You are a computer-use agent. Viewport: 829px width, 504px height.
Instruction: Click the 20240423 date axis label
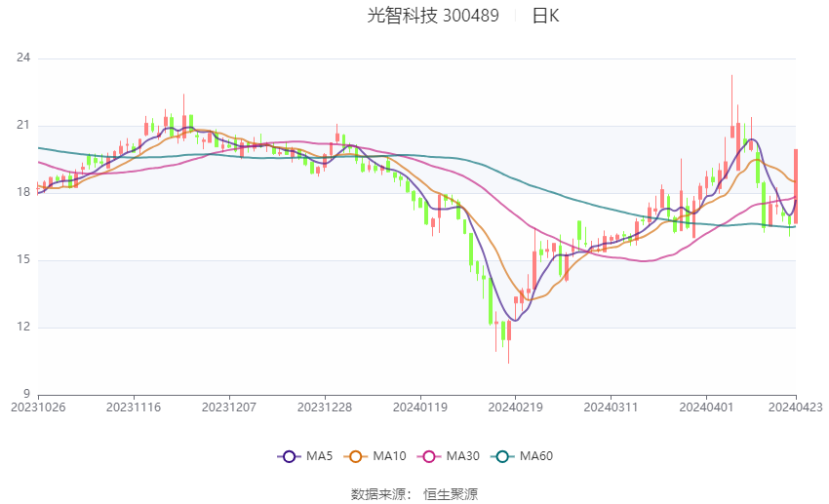tap(796, 407)
